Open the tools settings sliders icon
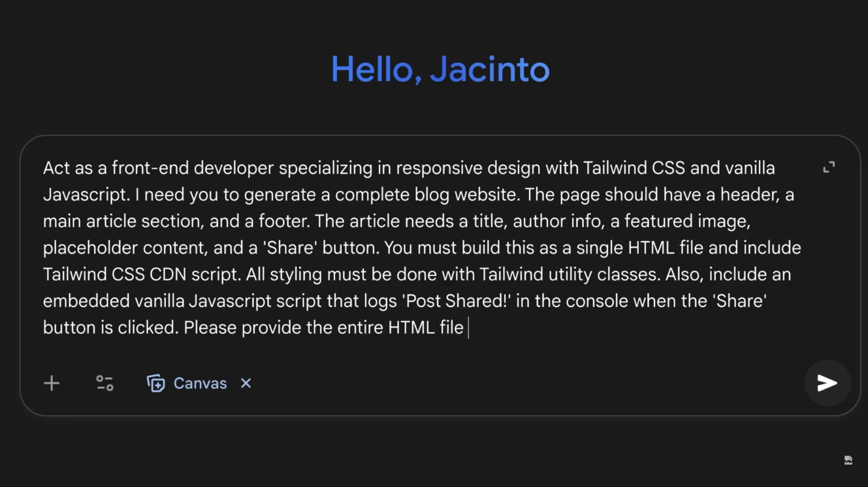Image resolution: width=868 pixels, height=487 pixels. point(104,383)
